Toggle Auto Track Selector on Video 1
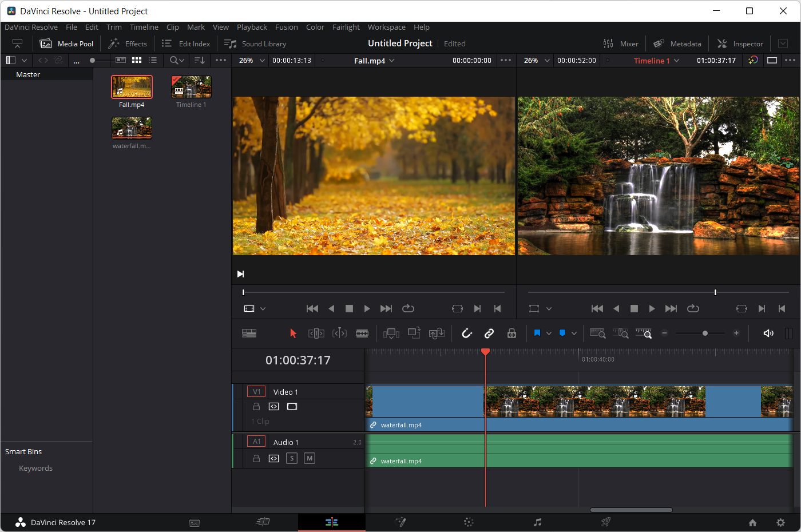Screen dimensions: 801x532 [273, 407]
